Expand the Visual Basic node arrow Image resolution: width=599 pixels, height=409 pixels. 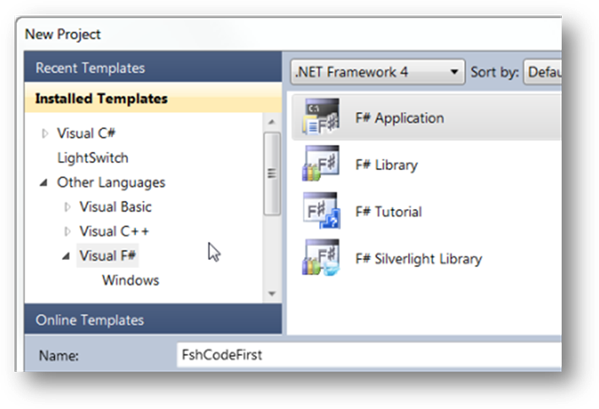pyautogui.click(x=67, y=207)
